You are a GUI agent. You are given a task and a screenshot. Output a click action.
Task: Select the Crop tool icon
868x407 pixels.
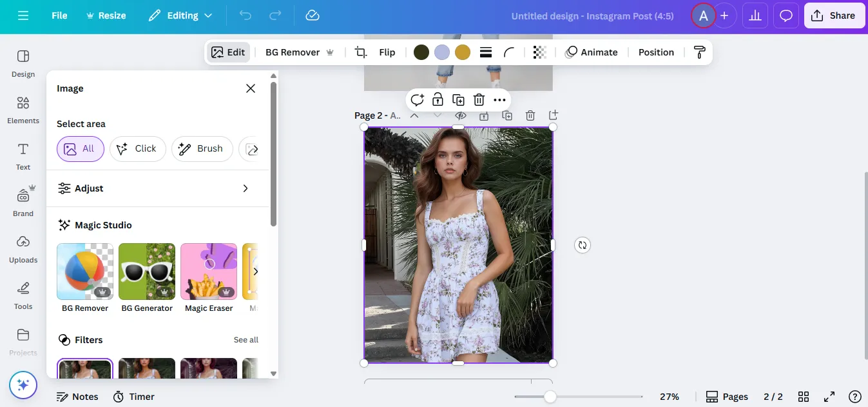point(361,53)
